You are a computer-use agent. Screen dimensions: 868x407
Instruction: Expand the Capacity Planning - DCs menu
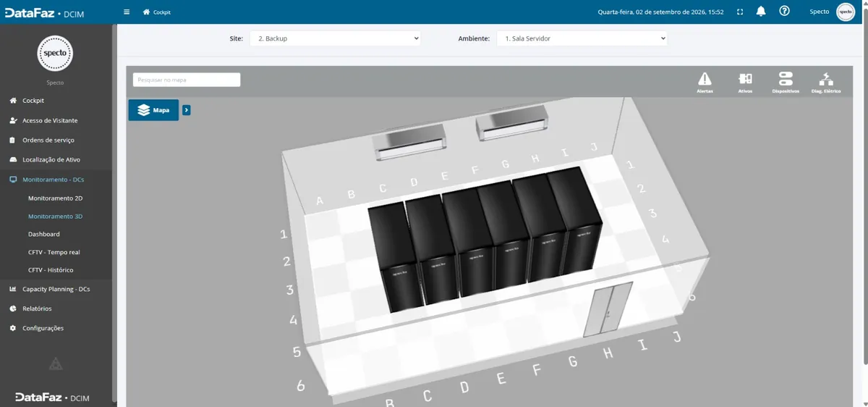(x=56, y=289)
